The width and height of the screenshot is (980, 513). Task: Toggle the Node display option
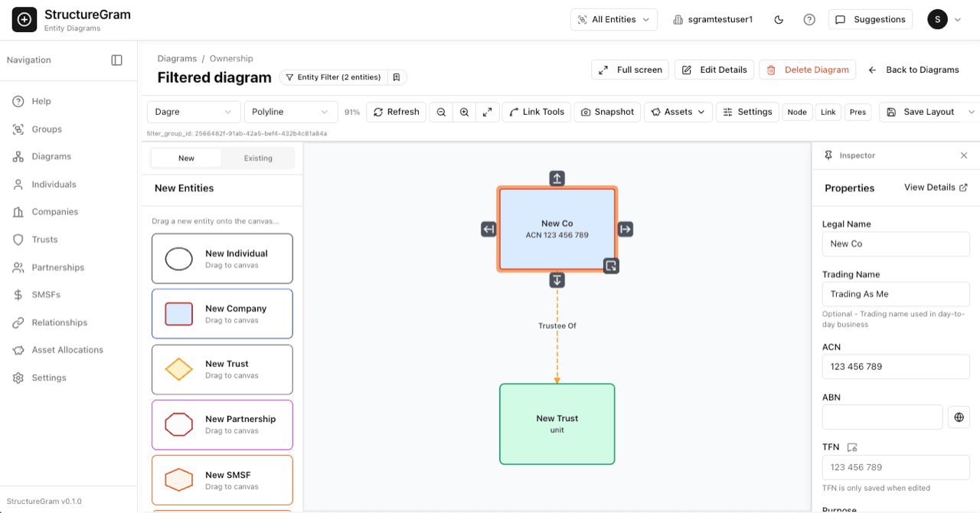[797, 112]
